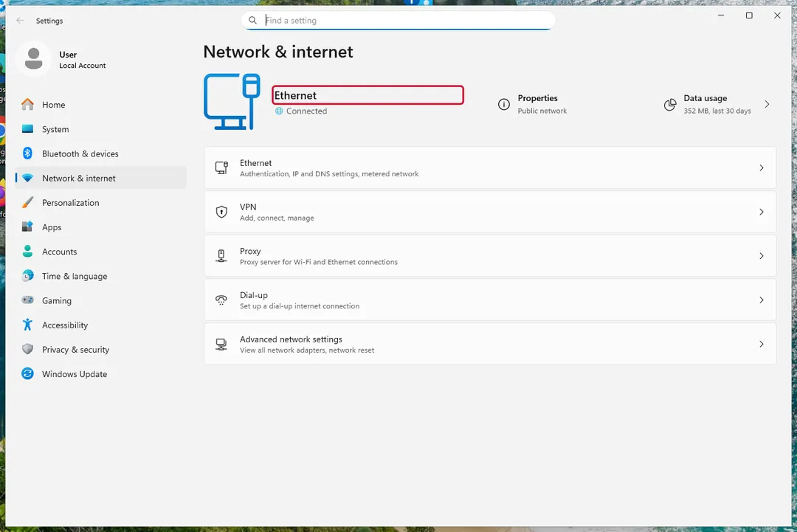The image size is (797, 532).
Task: Focus the Find a setting search box
Action: click(x=398, y=21)
